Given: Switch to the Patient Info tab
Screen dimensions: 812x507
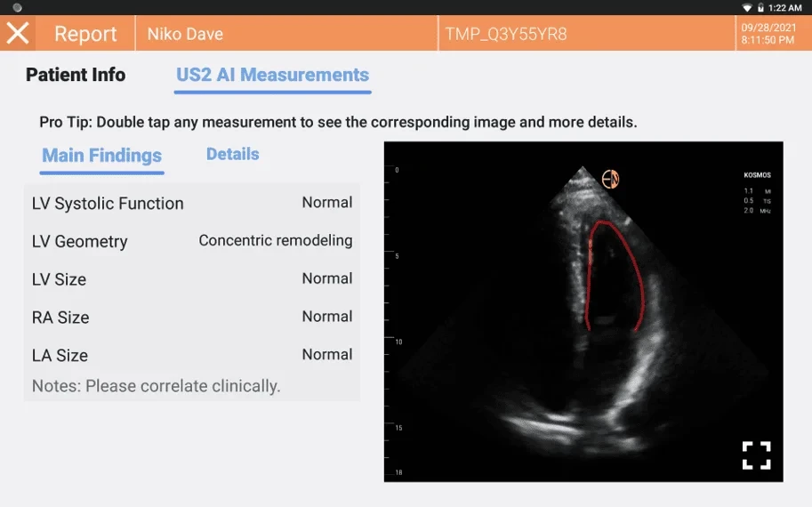Looking at the screenshot, I should point(76,75).
